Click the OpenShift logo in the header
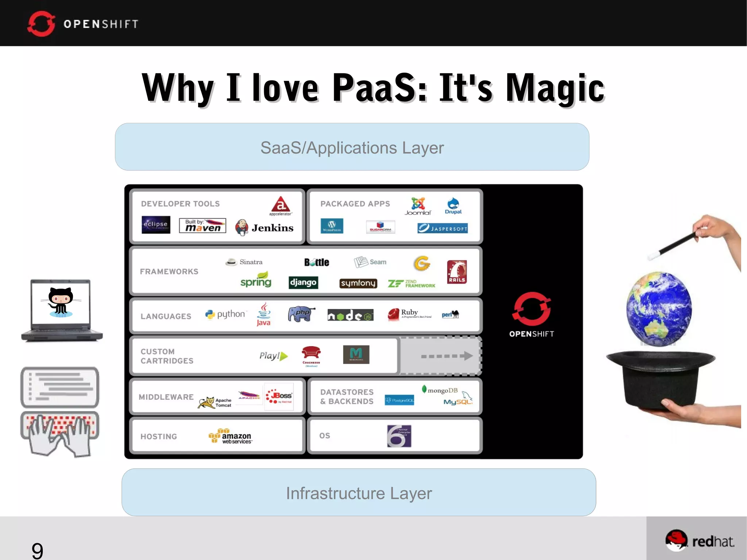 [83, 24]
